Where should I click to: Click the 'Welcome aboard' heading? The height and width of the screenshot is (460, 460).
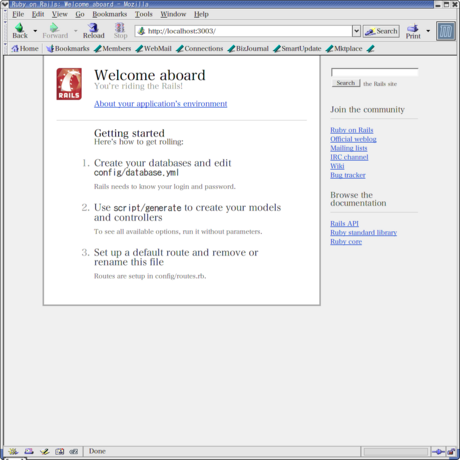click(x=150, y=75)
